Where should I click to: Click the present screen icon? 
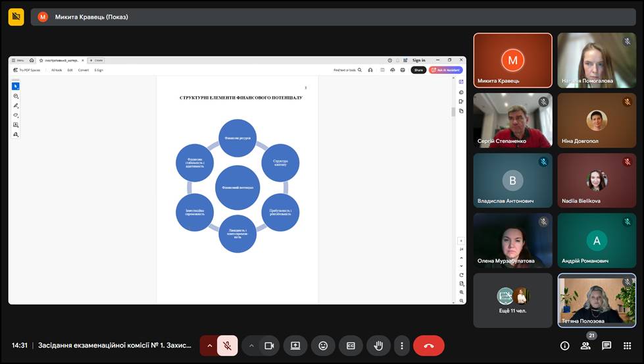point(295,346)
